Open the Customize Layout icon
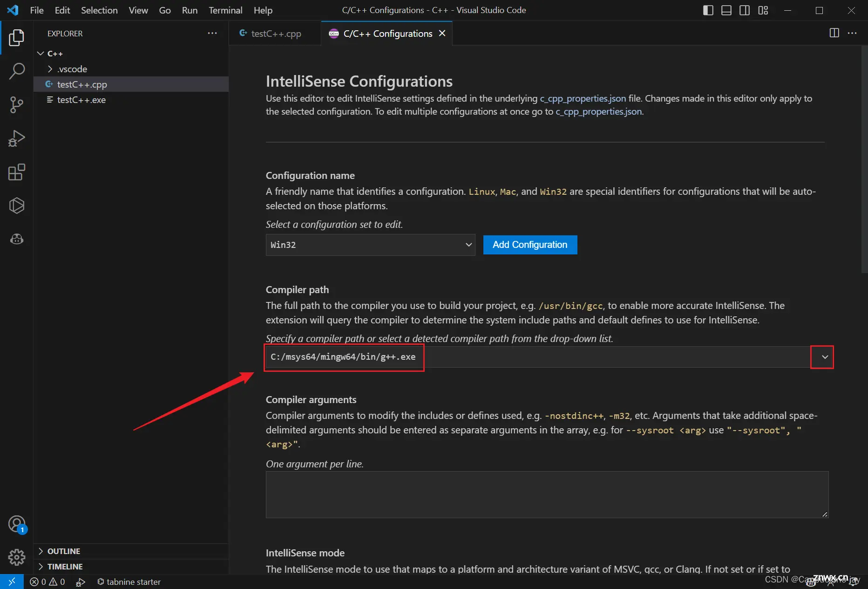868x589 pixels. coord(763,10)
